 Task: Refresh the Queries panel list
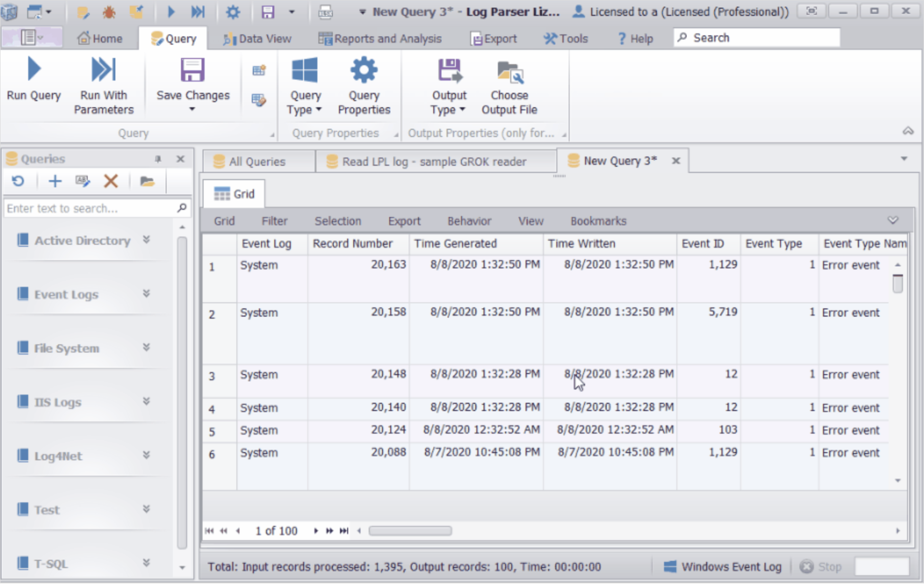(18, 181)
